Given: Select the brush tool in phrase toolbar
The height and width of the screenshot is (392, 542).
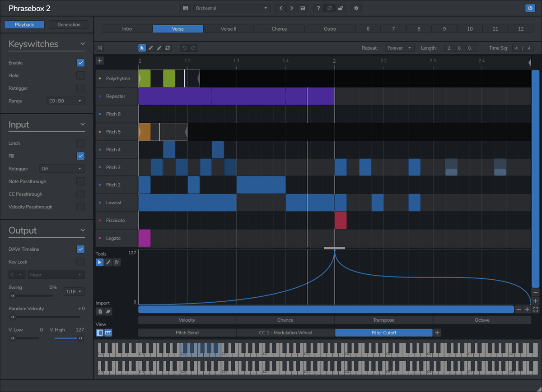Looking at the screenshot, I should pos(159,48).
